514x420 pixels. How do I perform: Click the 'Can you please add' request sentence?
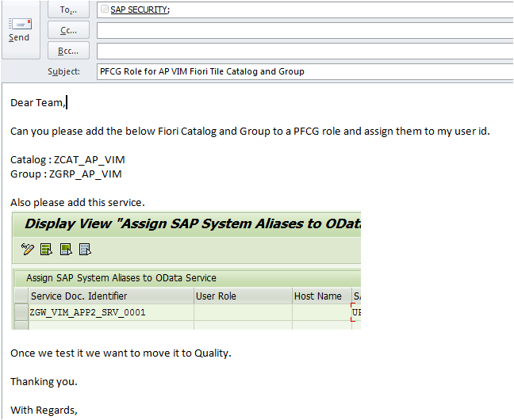250,132
